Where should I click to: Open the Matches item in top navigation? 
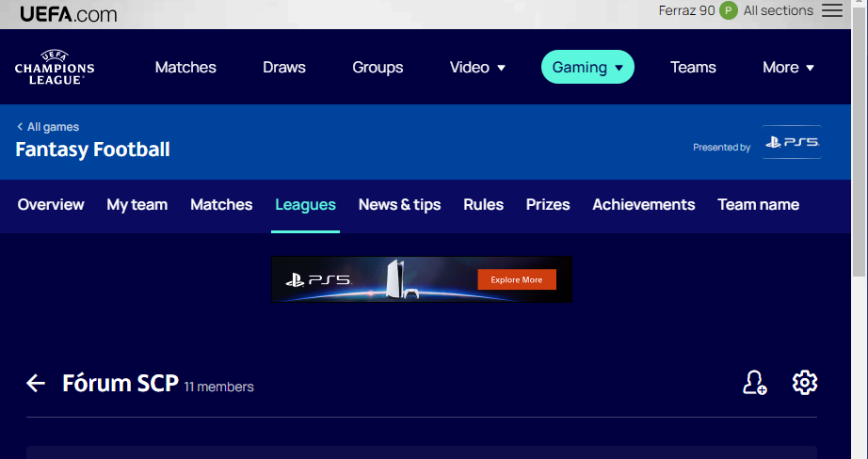[185, 67]
